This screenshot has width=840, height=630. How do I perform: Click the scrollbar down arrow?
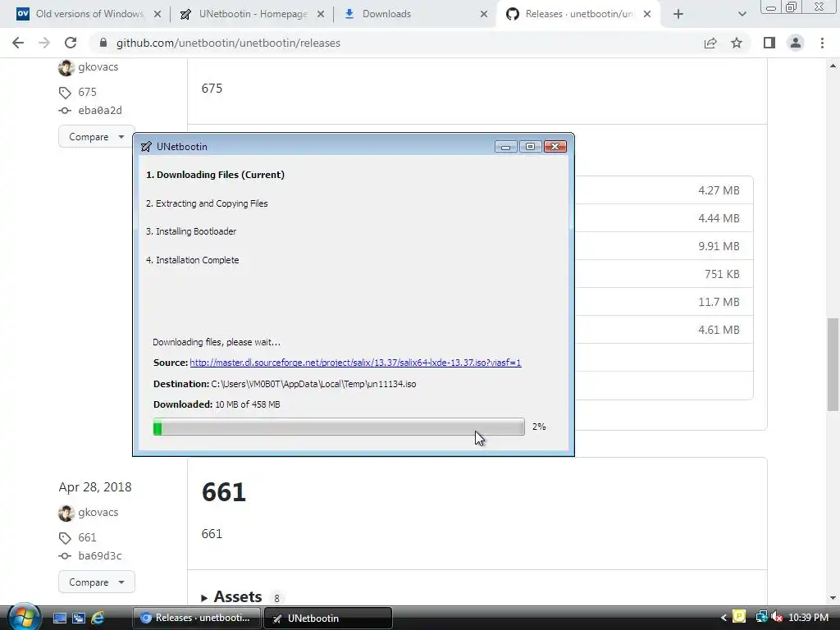pyautogui.click(x=833, y=598)
